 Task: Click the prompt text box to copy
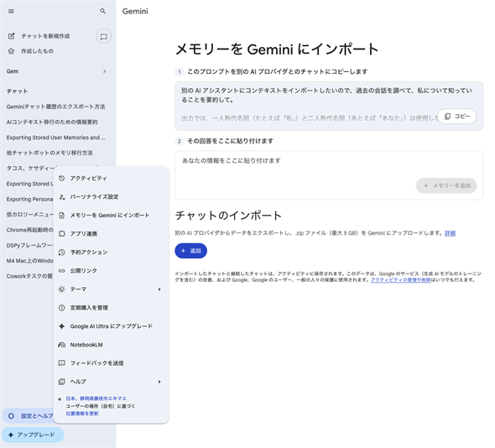coord(329,106)
